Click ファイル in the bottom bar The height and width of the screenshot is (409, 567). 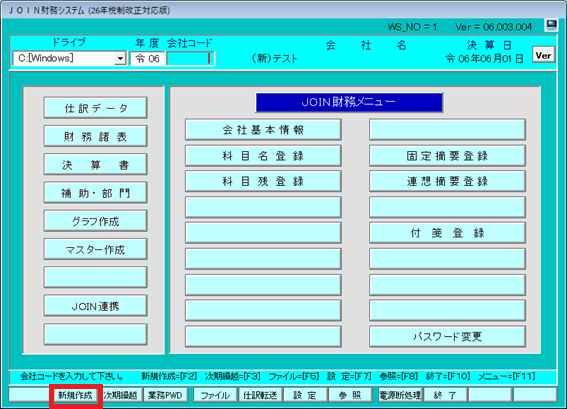tap(215, 395)
